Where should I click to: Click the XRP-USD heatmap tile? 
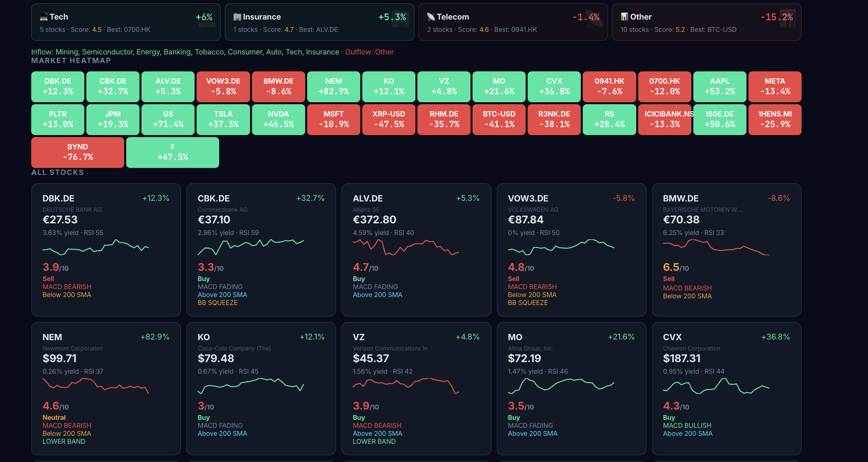[389, 119]
